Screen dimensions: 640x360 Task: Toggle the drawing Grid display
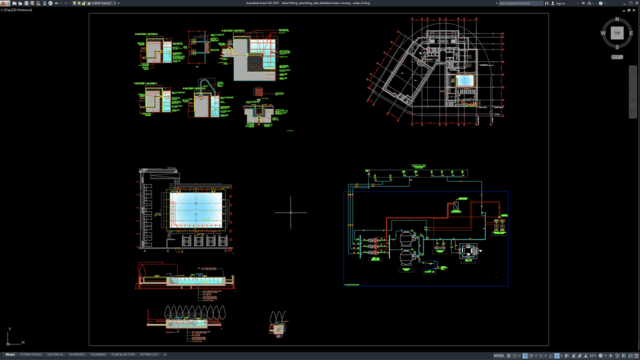click(x=509, y=356)
